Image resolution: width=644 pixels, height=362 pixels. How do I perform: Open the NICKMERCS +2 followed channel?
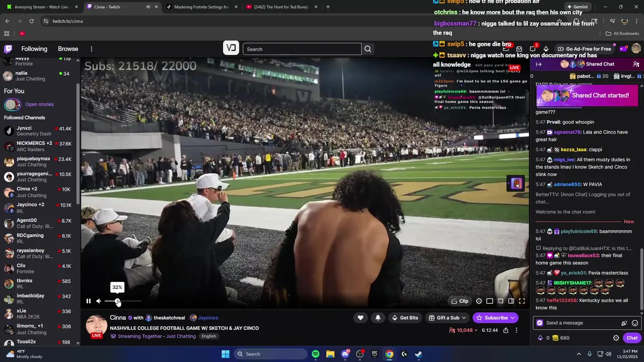tap(40, 146)
